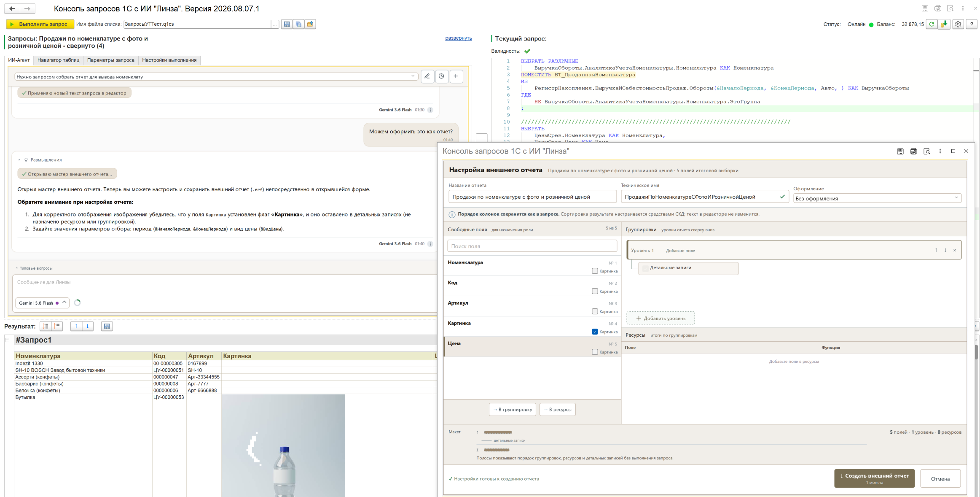Switch to Параметры запроса tab
980x497 pixels.
click(x=111, y=60)
